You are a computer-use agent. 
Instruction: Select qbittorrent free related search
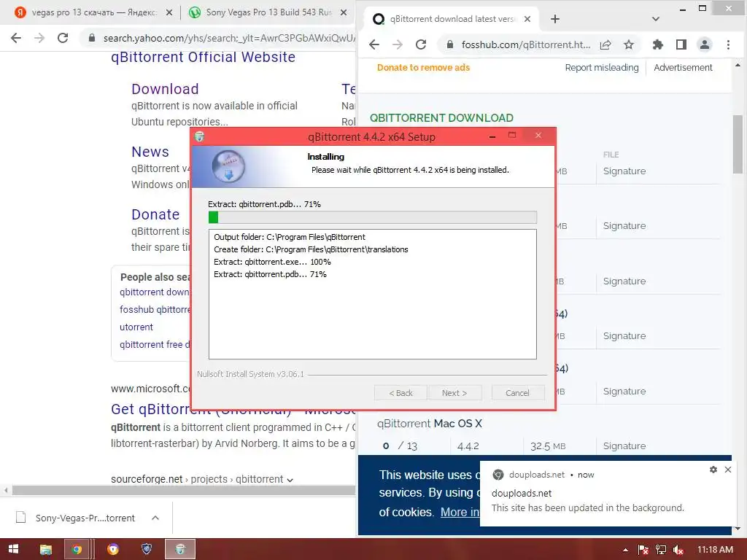point(155,344)
